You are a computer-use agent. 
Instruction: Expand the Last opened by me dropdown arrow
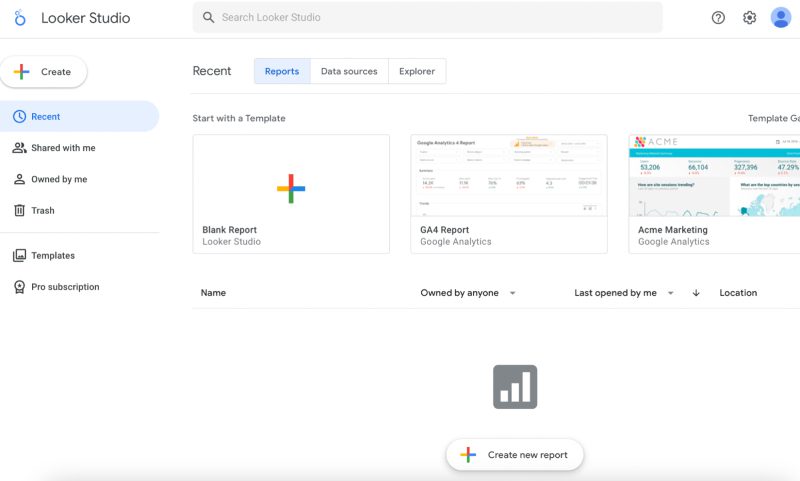(x=671, y=293)
